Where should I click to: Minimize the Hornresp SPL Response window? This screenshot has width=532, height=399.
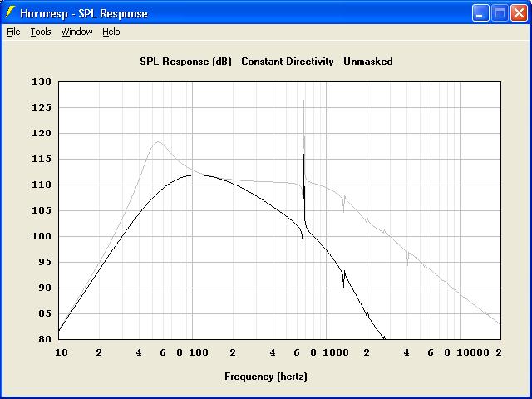(x=480, y=13)
